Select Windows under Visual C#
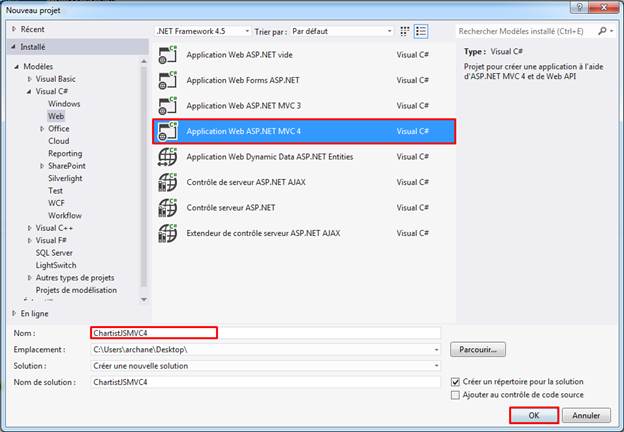 click(x=64, y=104)
